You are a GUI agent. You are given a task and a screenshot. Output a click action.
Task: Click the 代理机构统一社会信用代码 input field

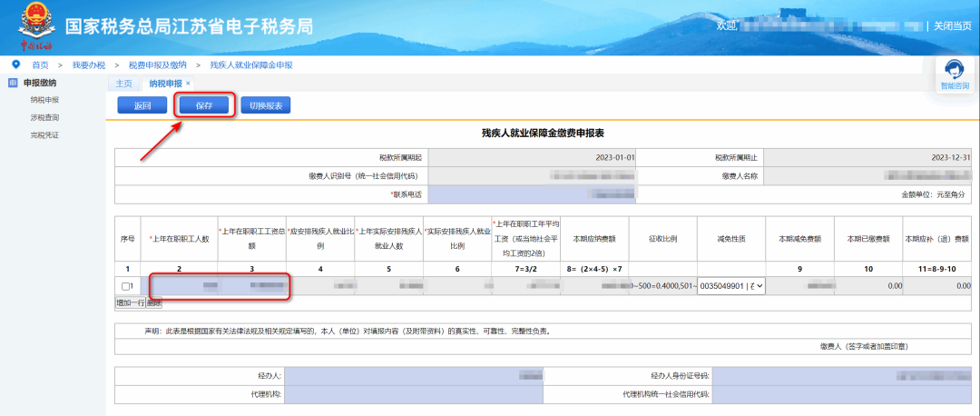842,395
